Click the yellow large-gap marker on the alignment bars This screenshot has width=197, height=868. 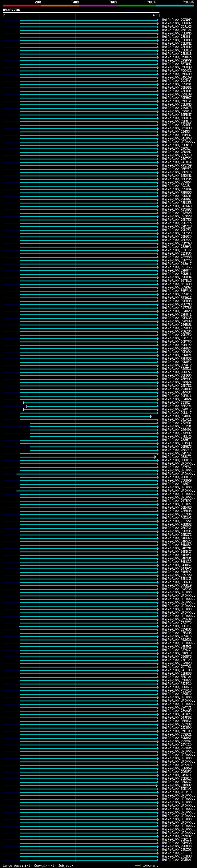point(32,383)
